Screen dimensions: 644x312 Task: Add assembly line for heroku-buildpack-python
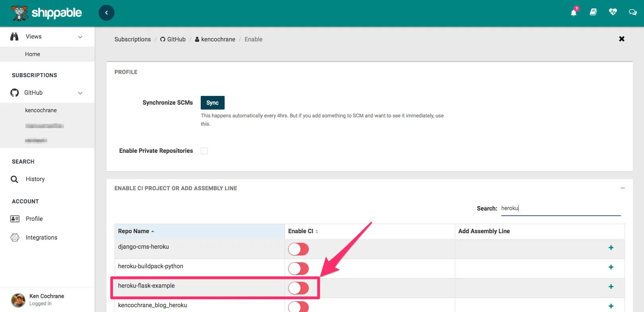(x=611, y=267)
